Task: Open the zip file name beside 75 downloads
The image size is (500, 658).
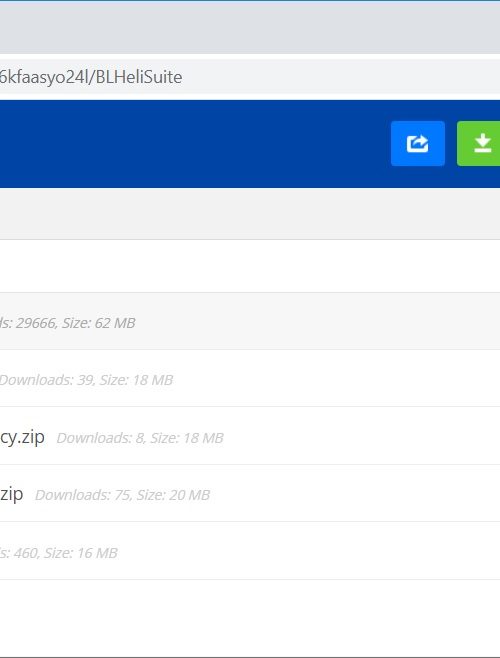Action: [x=12, y=494]
